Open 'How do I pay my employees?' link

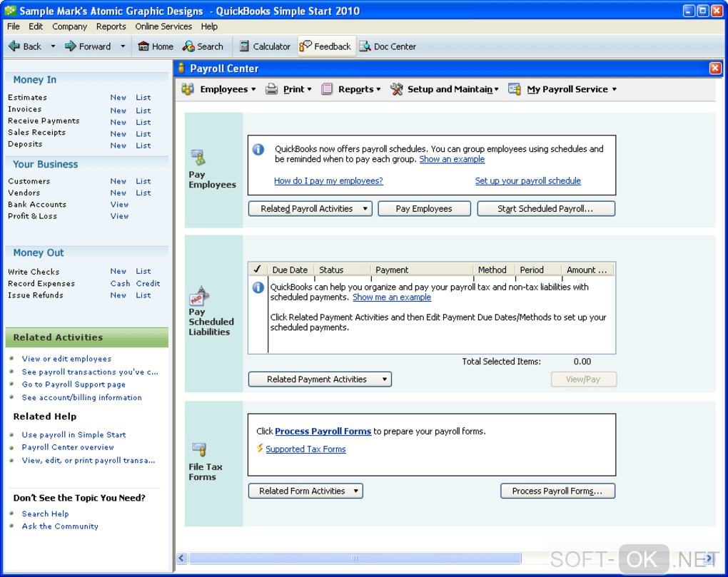328,181
